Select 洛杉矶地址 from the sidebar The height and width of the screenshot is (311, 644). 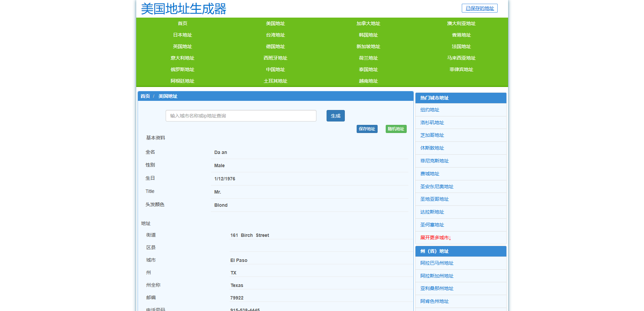tap(432, 123)
